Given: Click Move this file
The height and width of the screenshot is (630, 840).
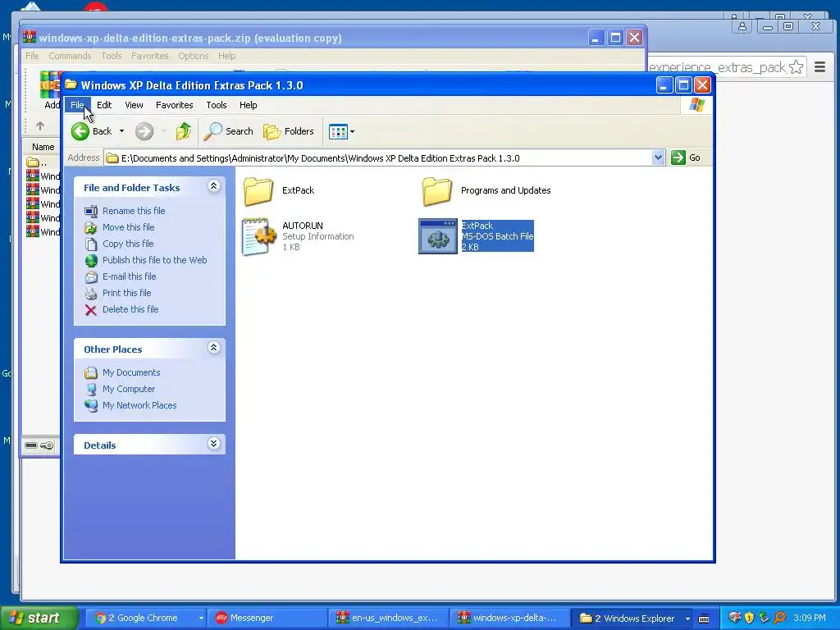Looking at the screenshot, I should tap(129, 227).
